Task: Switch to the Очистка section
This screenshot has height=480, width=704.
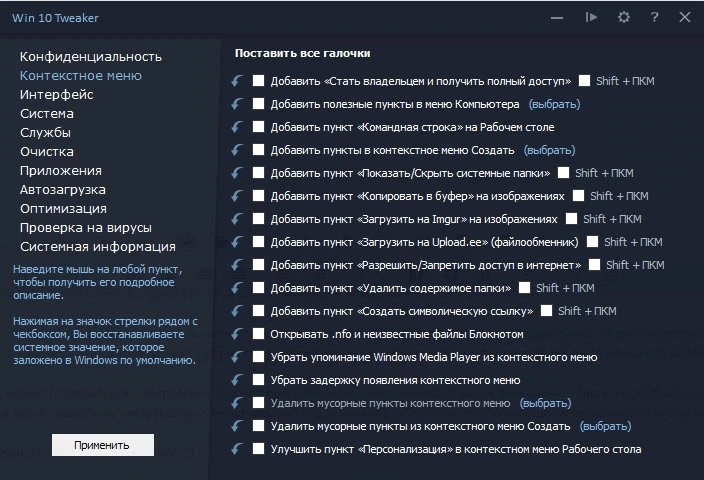Action: click(x=47, y=152)
